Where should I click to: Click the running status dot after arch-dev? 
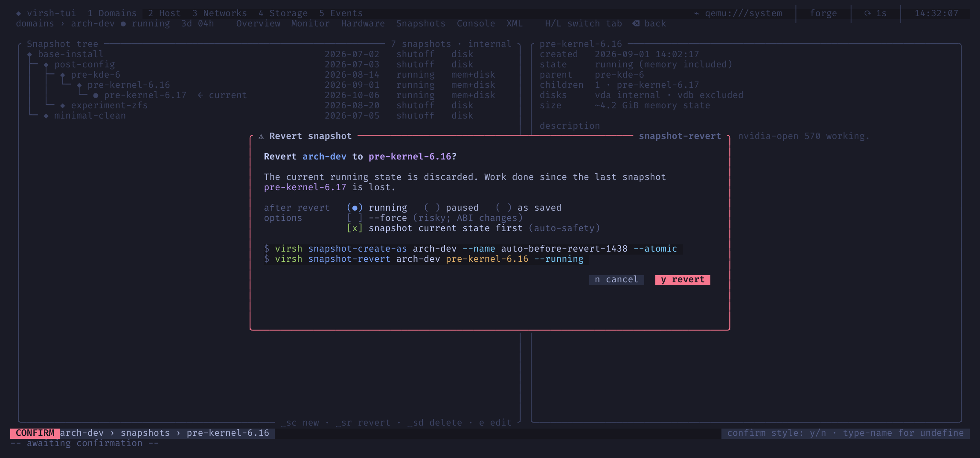point(123,24)
